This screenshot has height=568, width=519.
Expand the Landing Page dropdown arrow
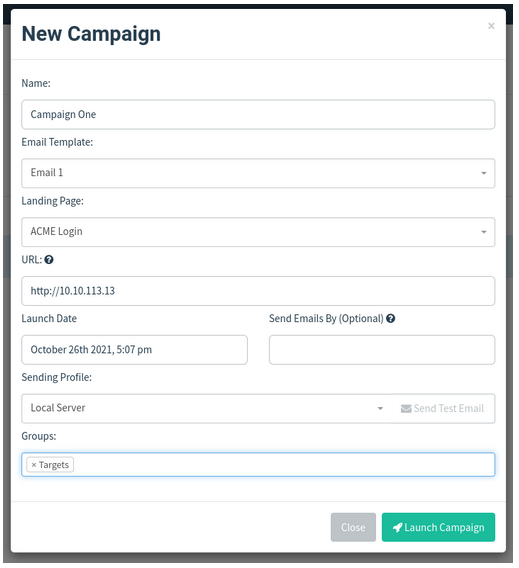point(484,232)
